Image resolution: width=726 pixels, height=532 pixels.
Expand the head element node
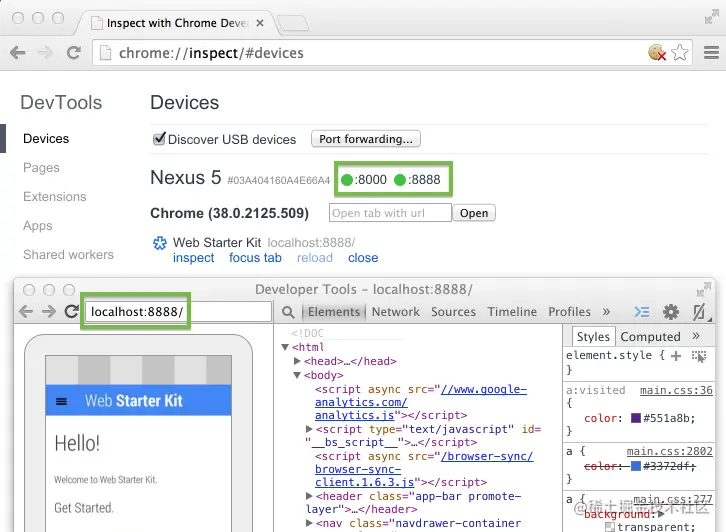[x=297, y=361]
